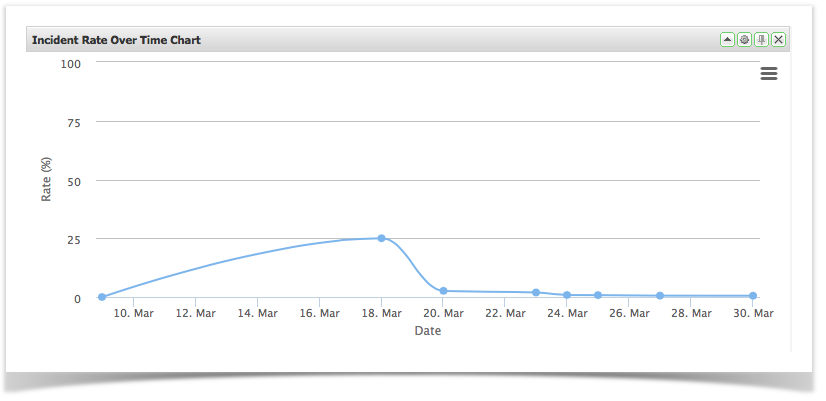Close the Incident Rate Over Time panel
This screenshot has height=401, width=826.
(x=778, y=40)
